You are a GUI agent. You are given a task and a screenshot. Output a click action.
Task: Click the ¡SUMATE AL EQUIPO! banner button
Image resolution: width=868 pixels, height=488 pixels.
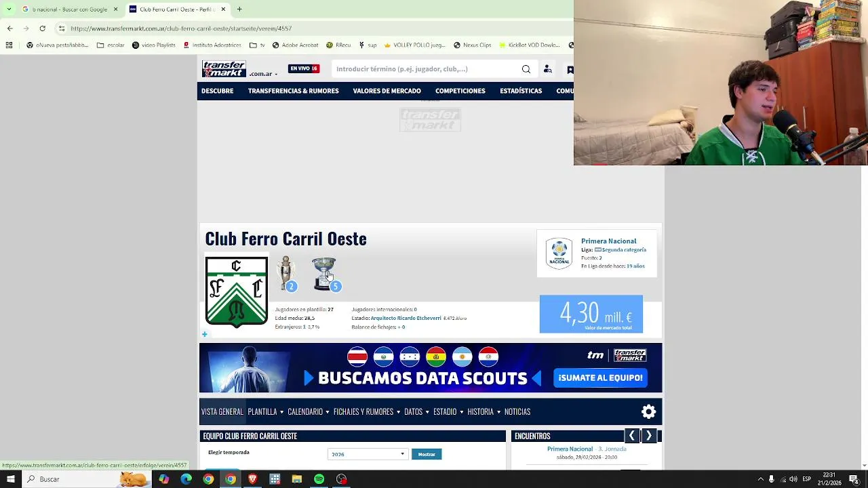(x=599, y=378)
